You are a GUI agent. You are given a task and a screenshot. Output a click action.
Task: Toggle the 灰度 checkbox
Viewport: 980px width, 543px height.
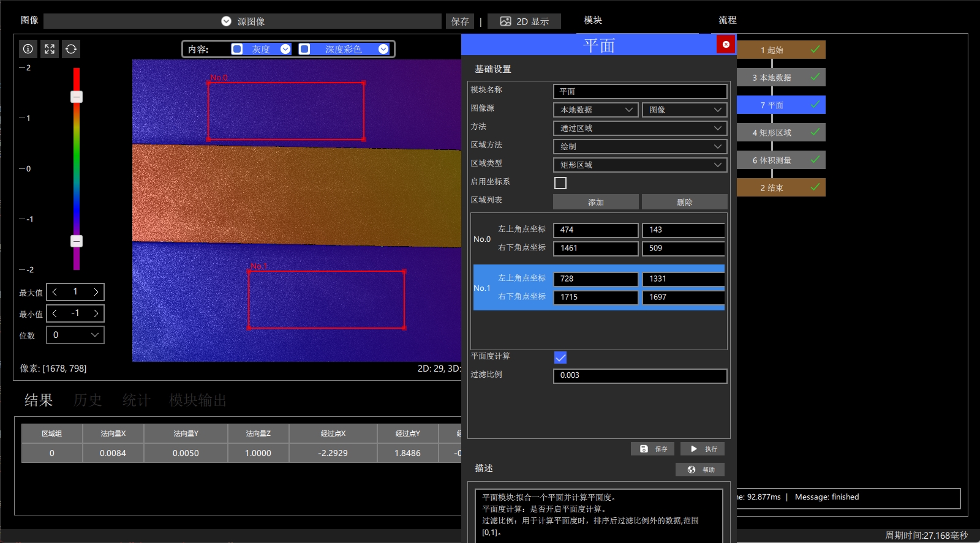(237, 49)
